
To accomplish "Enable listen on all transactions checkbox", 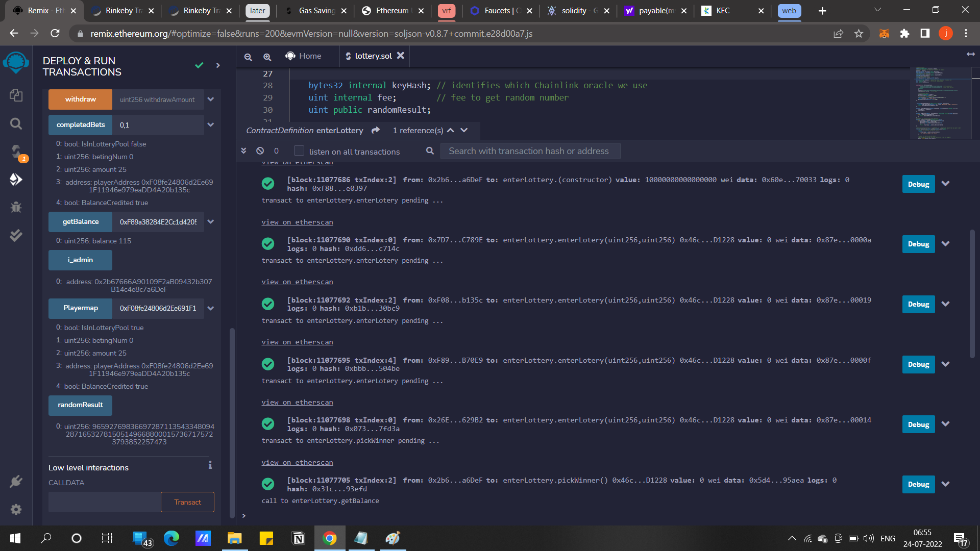I will click(299, 151).
